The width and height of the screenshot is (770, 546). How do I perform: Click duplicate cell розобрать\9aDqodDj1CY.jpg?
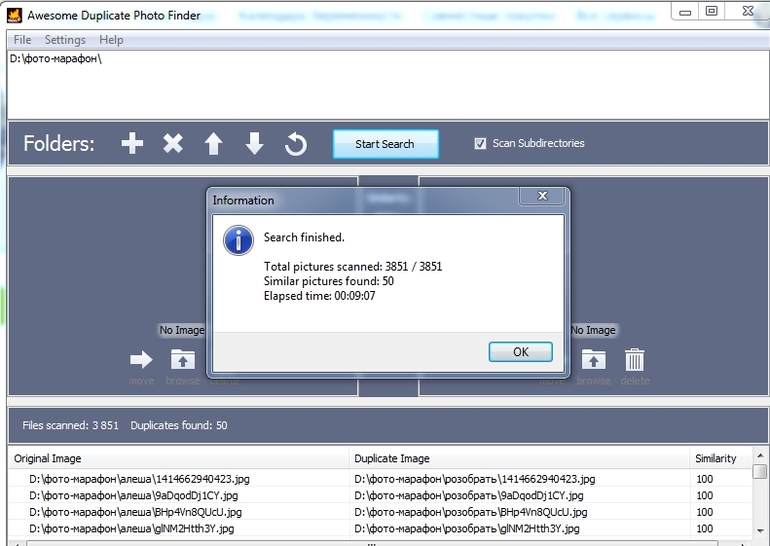tap(468, 495)
